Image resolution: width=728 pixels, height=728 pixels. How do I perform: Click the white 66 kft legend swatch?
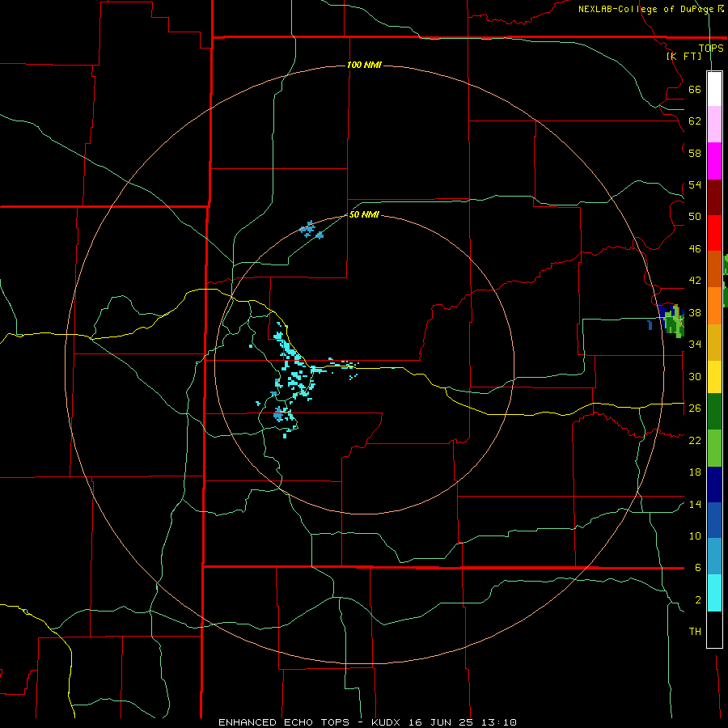point(714,89)
